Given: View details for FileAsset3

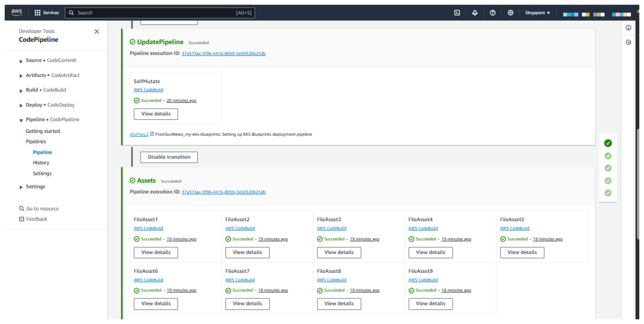Looking at the screenshot, I should (x=339, y=253).
